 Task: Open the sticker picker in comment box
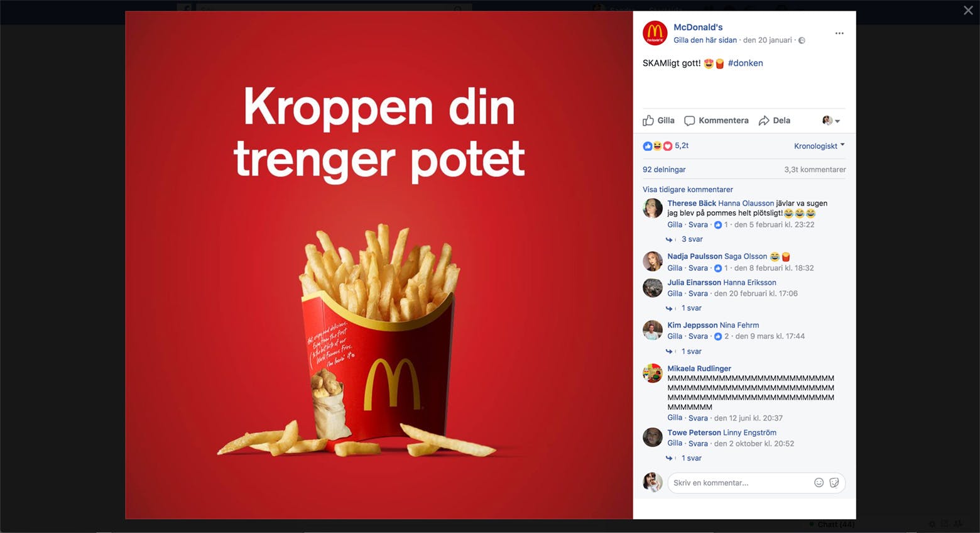pos(834,483)
